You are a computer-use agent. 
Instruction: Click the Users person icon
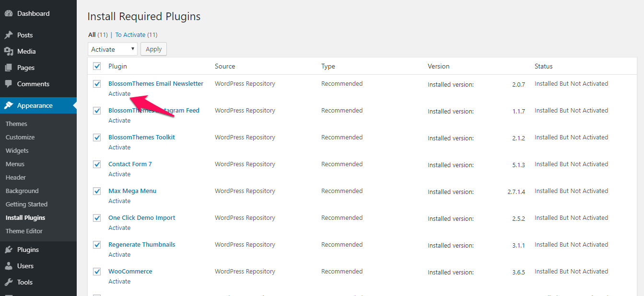[8, 266]
